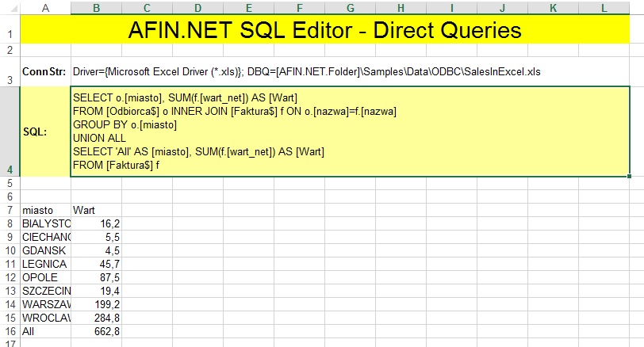Click the AFIN.NET SQL Editor title cell
This screenshot has width=644, height=347.
point(325,29)
